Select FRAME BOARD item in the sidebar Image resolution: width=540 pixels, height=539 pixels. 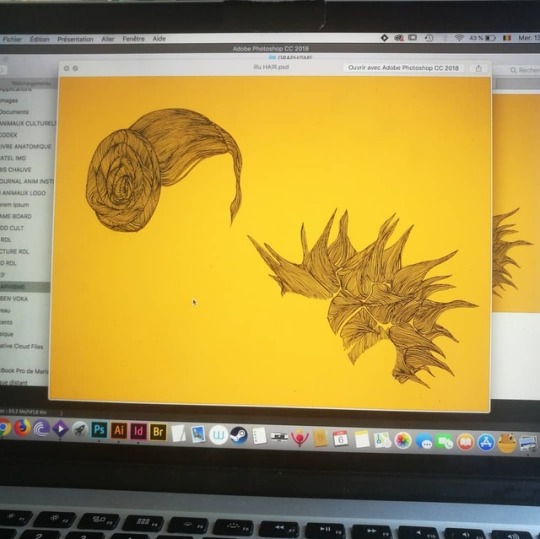coord(16,216)
